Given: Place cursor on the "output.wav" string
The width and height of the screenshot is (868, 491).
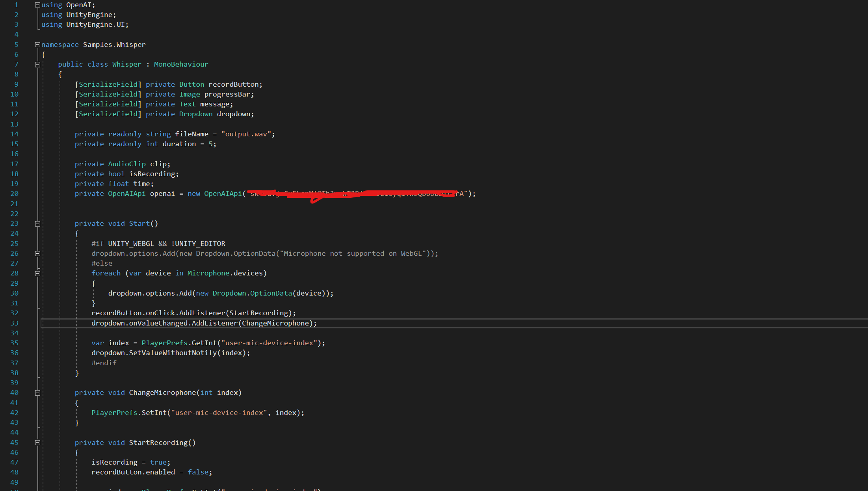Looking at the screenshot, I should click(246, 134).
